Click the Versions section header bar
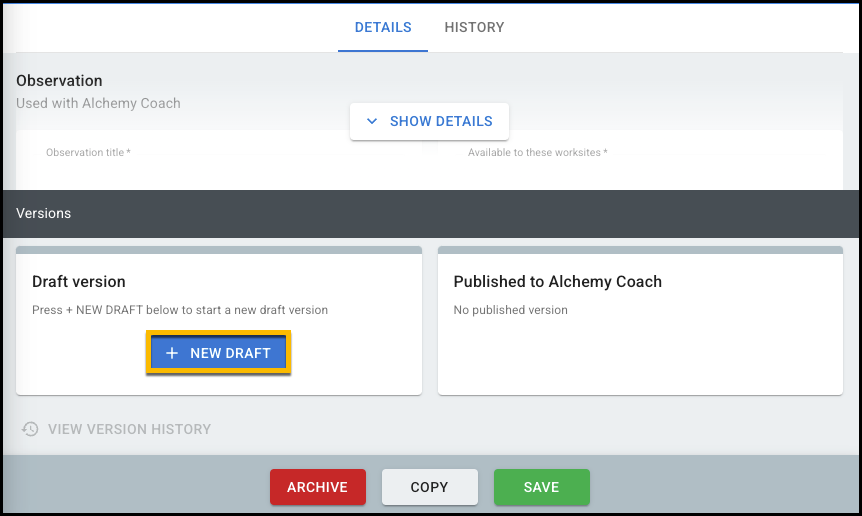 430,214
